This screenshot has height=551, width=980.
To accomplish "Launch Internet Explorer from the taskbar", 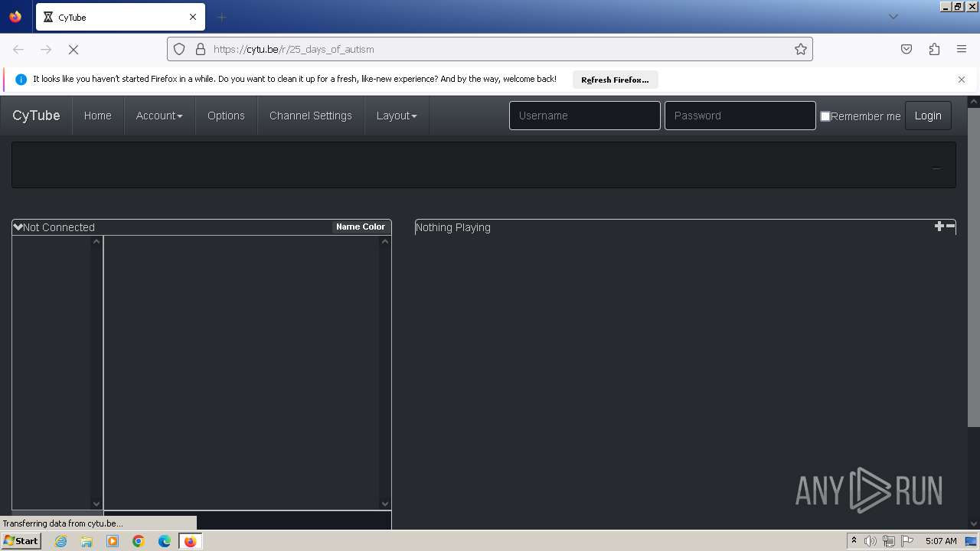I will tap(60, 541).
